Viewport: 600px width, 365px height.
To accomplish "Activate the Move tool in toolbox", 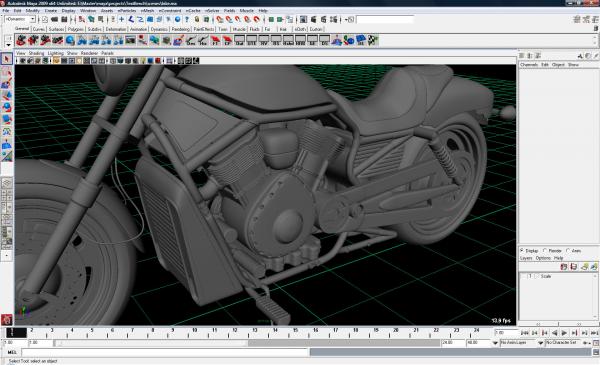I will pyautogui.click(x=7, y=95).
